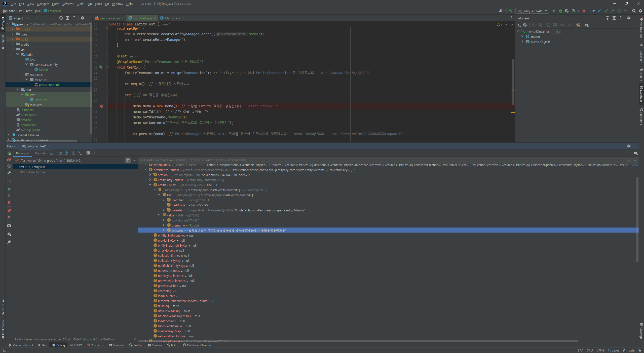Expand the session variable node
Image resolution: width=644 pixels, height=353 pixels.
150,175
